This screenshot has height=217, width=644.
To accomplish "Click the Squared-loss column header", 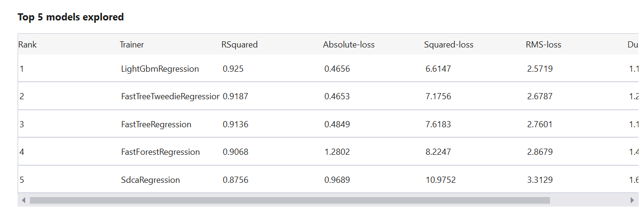I will 448,45.
